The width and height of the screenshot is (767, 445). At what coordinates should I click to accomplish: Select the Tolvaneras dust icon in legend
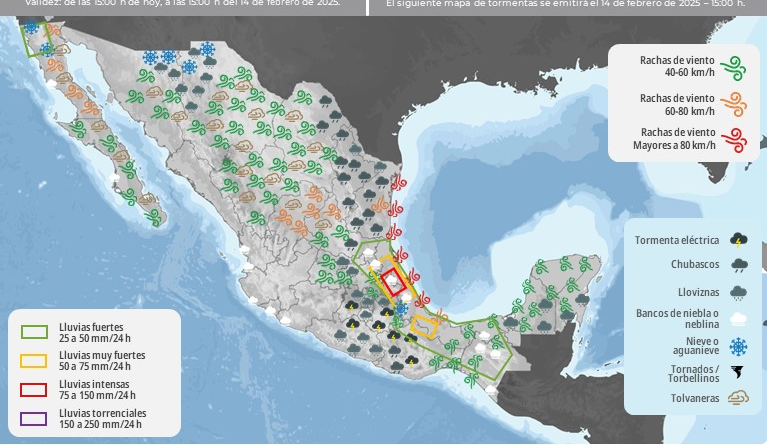(738, 399)
